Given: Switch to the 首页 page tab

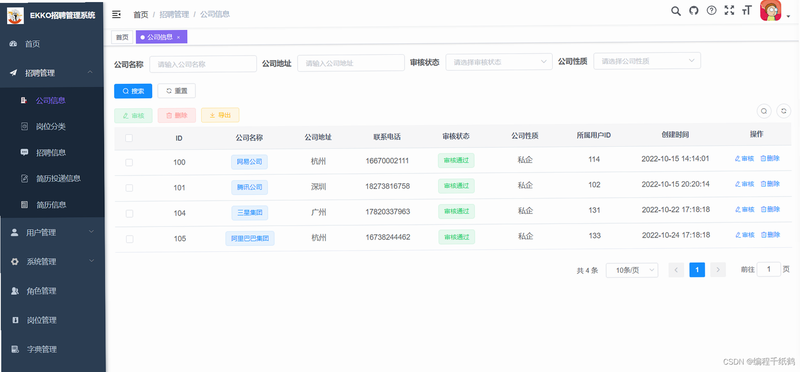Looking at the screenshot, I should click(122, 37).
